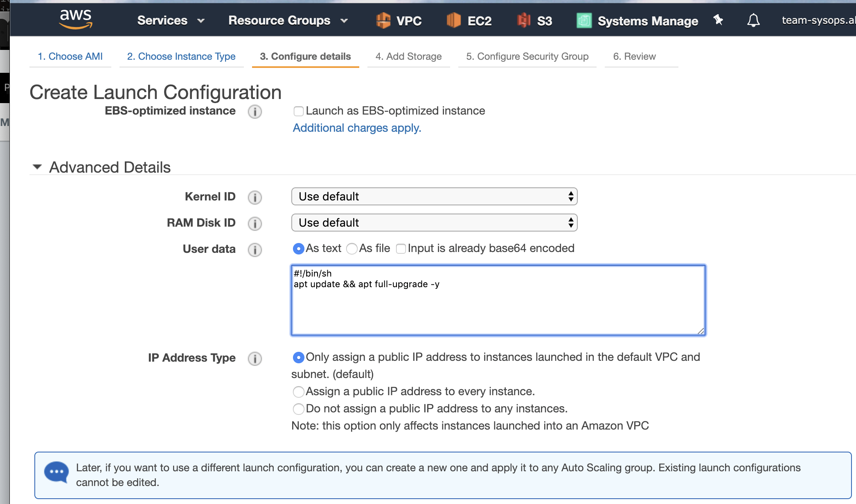Open the notifications bell icon
The image size is (856, 504).
[753, 20]
